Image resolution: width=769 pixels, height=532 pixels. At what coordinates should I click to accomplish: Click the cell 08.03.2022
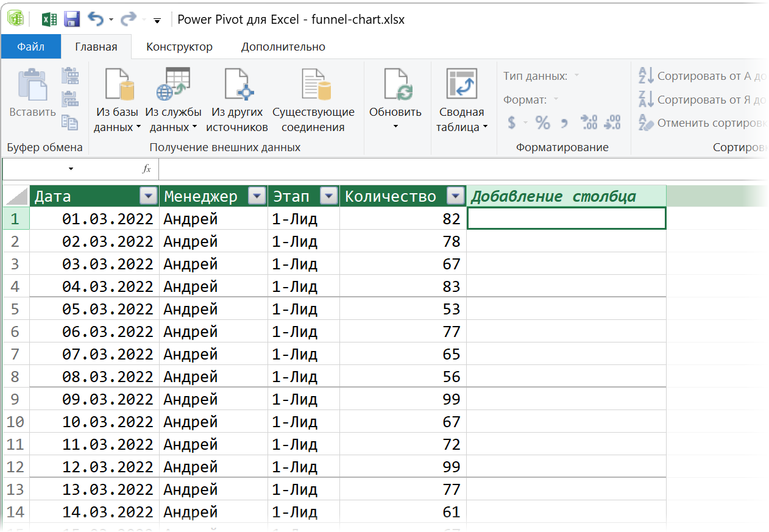pyautogui.click(x=94, y=377)
